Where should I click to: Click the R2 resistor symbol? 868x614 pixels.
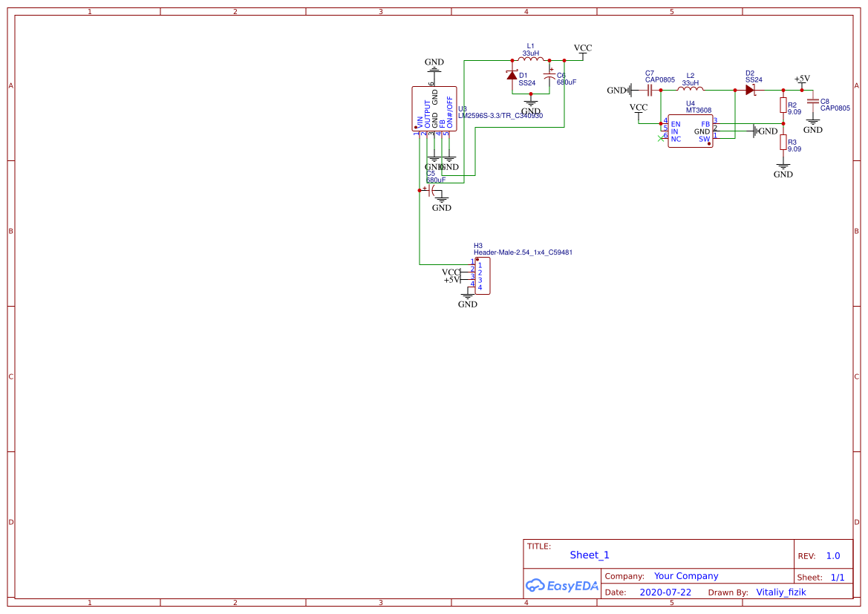(783, 105)
